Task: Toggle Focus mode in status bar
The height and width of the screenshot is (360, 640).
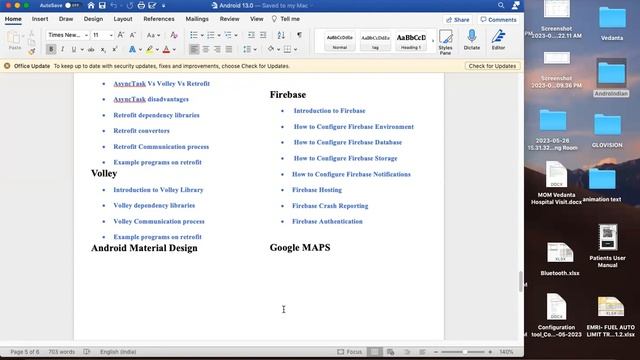Action: pos(350,351)
